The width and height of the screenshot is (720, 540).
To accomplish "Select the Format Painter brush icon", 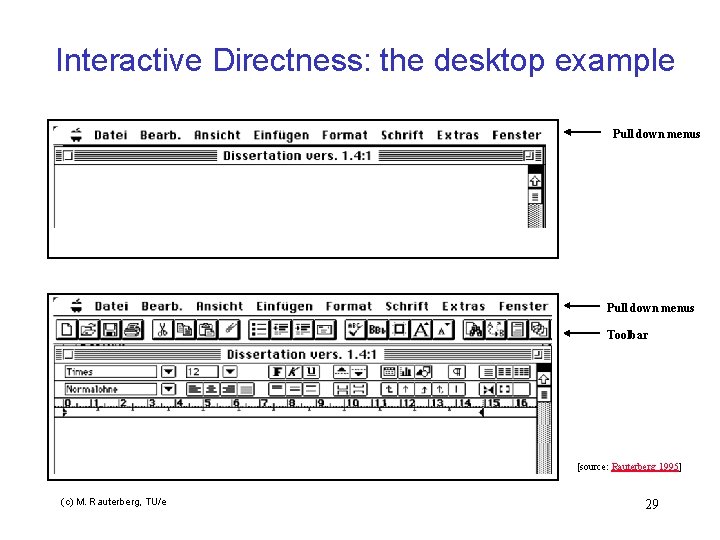I will 229,329.
